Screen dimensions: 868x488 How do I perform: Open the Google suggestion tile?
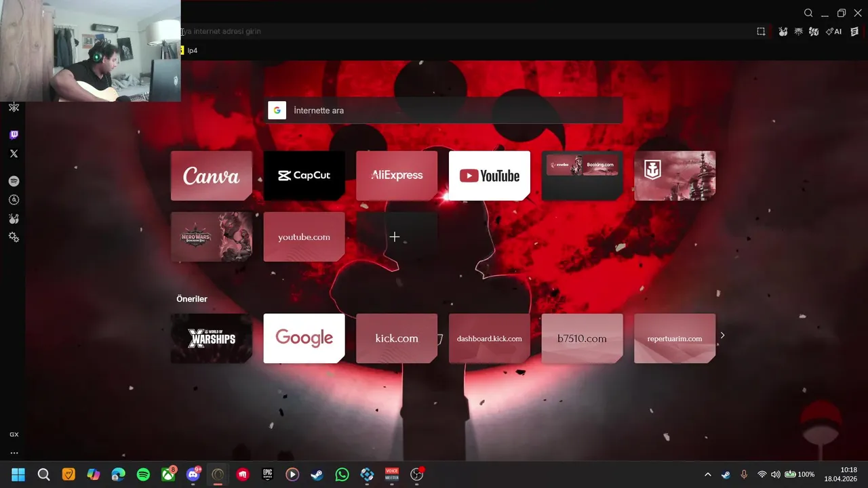304,338
